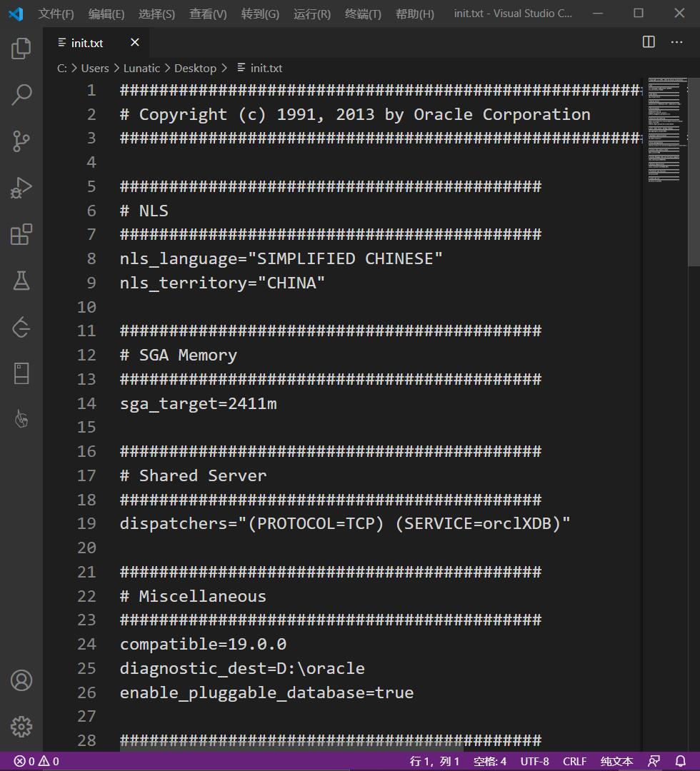Open the Extensions marketplace view
This screenshot has height=771, width=700.
click(21, 234)
